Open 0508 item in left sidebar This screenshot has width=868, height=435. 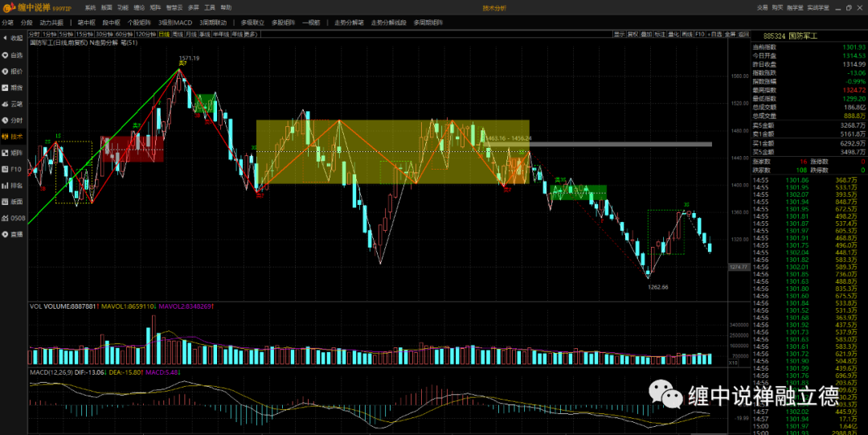[13, 218]
